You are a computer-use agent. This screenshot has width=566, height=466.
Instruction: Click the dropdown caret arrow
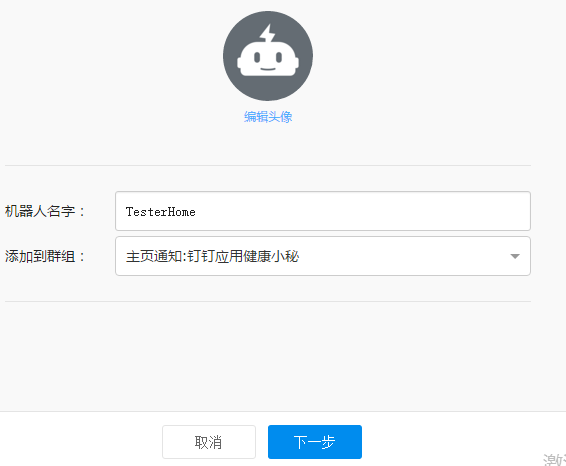(515, 256)
